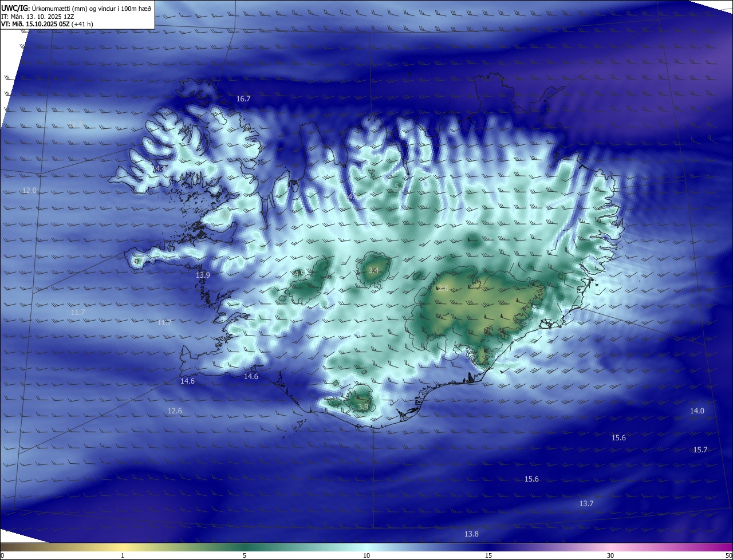This screenshot has width=733, height=560.
Task: Click the map value 14.0
Action: (x=697, y=411)
